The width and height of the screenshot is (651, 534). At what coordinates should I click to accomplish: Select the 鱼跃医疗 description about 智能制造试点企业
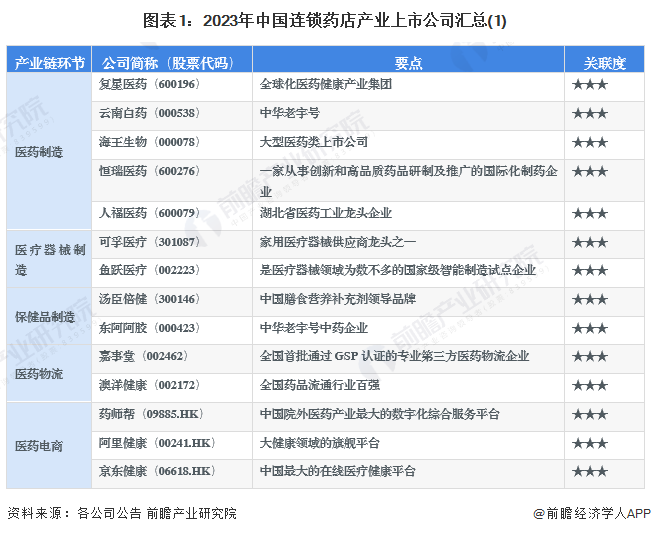[398, 270]
